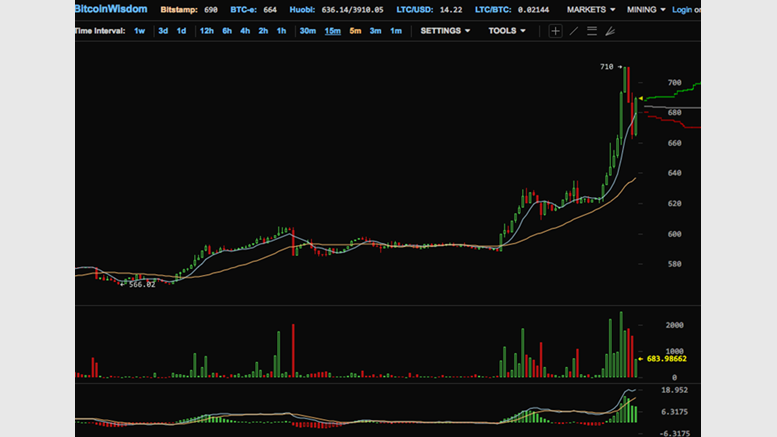777x437 pixels.
Task: Set time interval to 2h
Action: tap(263, 31)
